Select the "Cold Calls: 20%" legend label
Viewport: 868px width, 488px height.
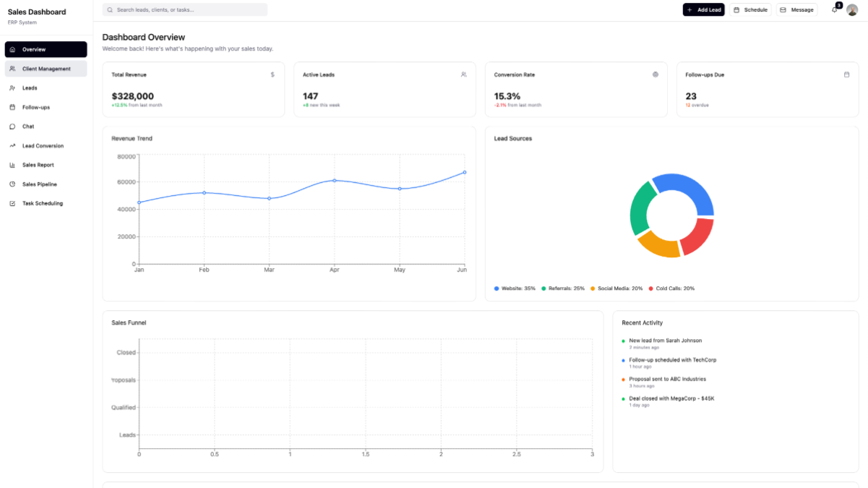[675, 288]
